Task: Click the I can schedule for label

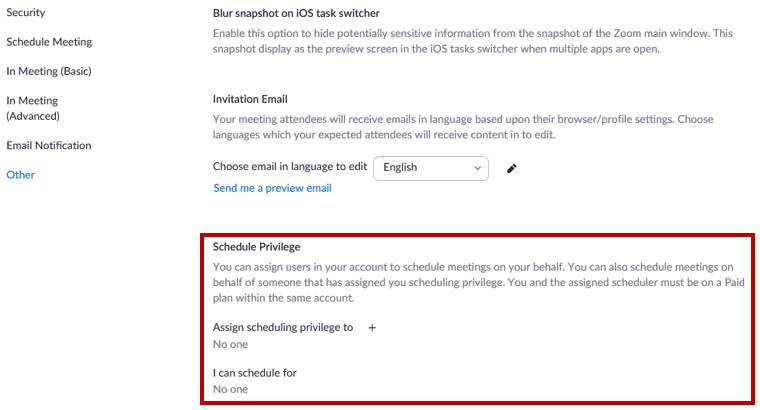Action: pyautogui.click(x=255, y=373)
